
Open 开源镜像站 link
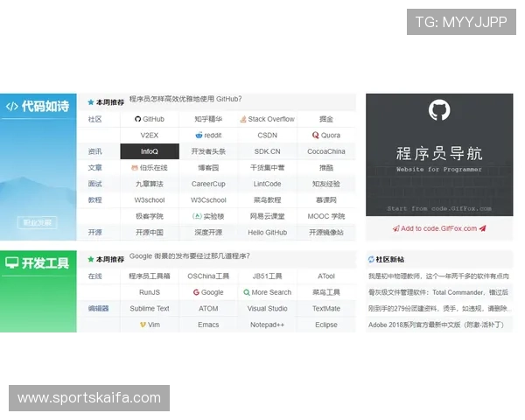click(326, 233)
